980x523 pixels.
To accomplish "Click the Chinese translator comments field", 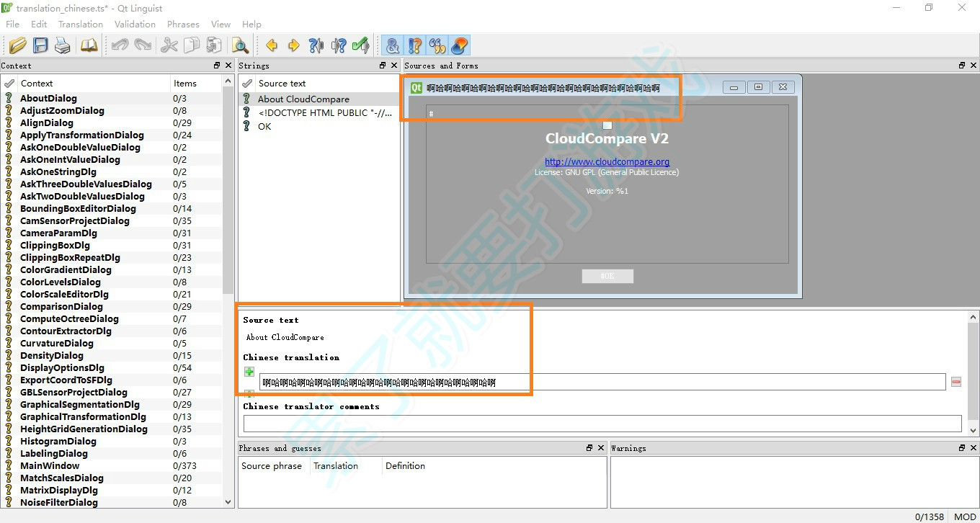I will pos(602,423).
